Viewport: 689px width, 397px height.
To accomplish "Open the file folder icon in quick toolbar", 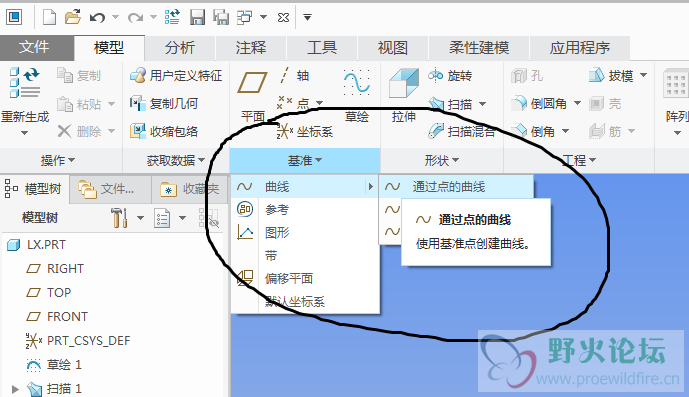I will pos(73,17).
